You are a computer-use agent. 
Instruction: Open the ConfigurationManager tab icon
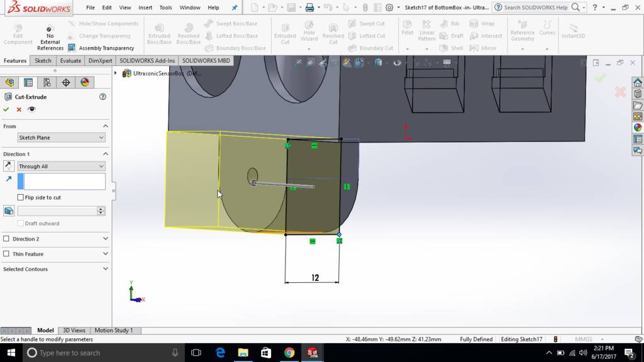tap(47, 82)
